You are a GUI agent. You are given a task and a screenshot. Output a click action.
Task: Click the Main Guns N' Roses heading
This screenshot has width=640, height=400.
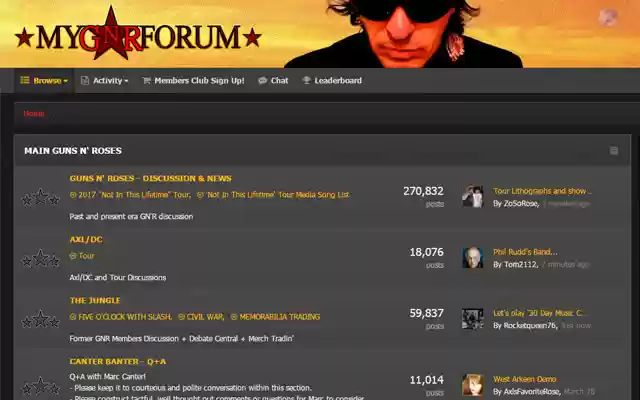[73, 151]
